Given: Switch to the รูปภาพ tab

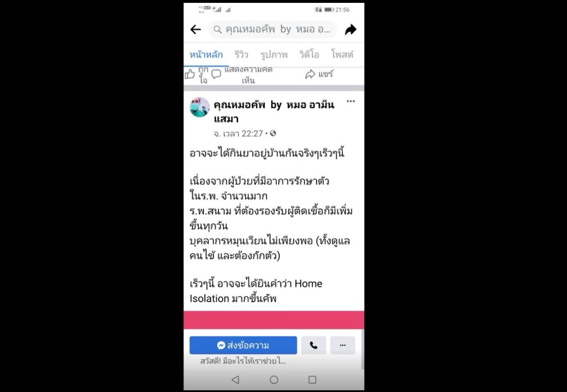Looking at the screenshot, I should pos(273,55).
